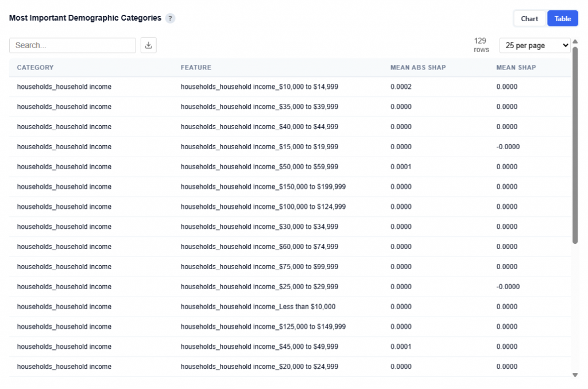Image resolution: width=588 pixels, height=389 pixels.
Task: Switch to Chart view
Action: click(529, 19)
